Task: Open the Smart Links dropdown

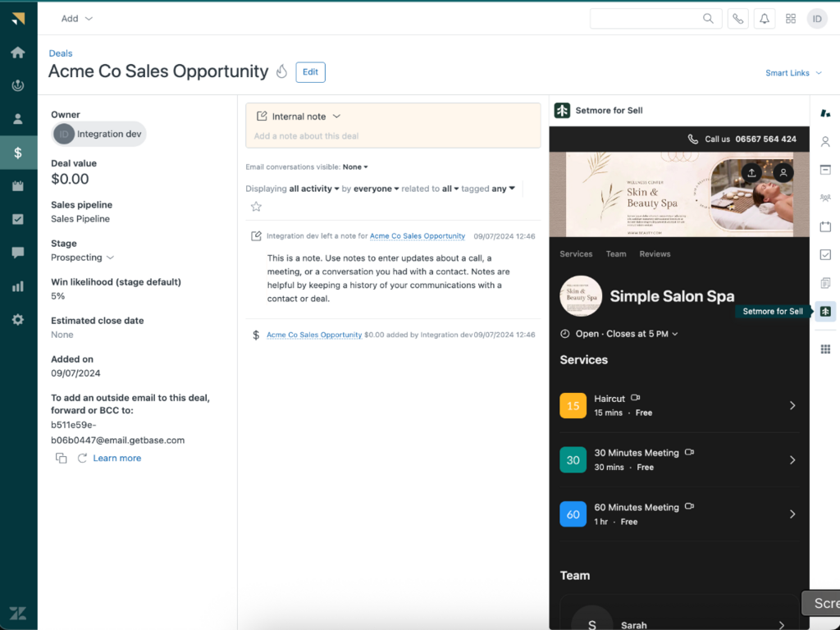Action: click(x=792, y=73)
